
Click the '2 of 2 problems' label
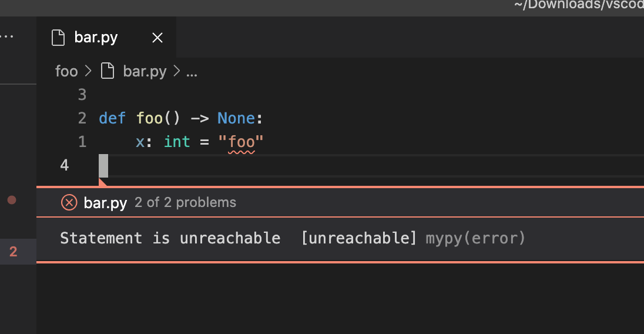[x=185, y=202]
